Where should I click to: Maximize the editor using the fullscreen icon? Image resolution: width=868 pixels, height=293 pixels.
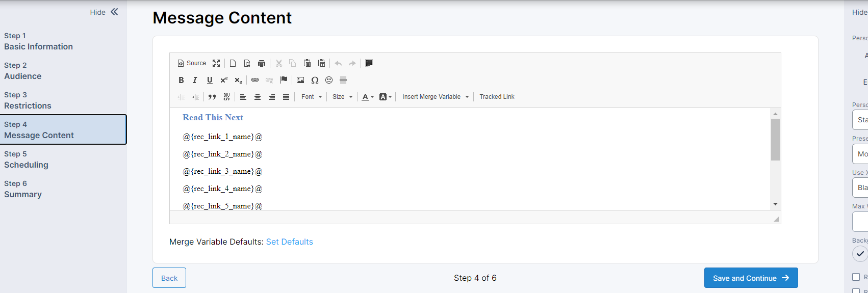[x=216, y=63]
